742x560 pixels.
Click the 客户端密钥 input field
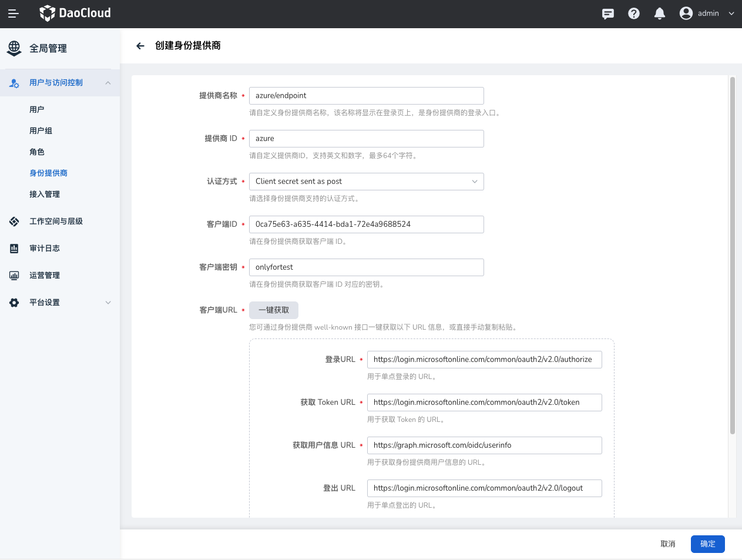pyautogui.click(x=366, y=267)
